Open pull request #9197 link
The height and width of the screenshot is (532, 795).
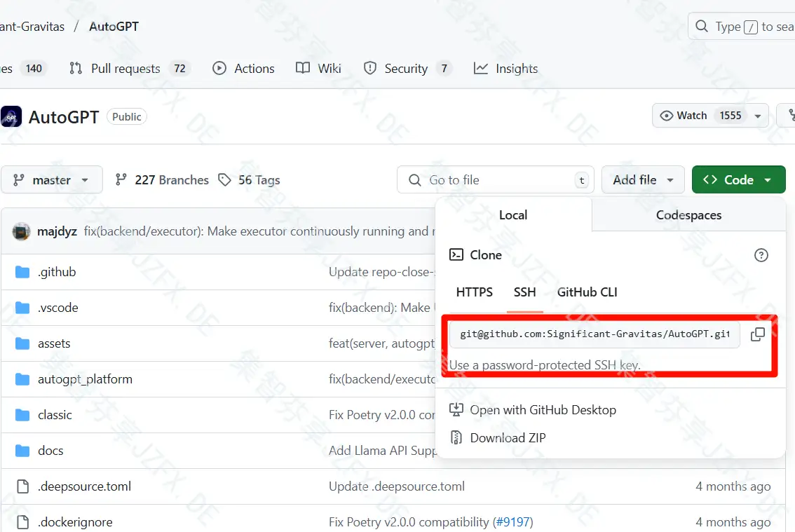[x=512, y=522]
